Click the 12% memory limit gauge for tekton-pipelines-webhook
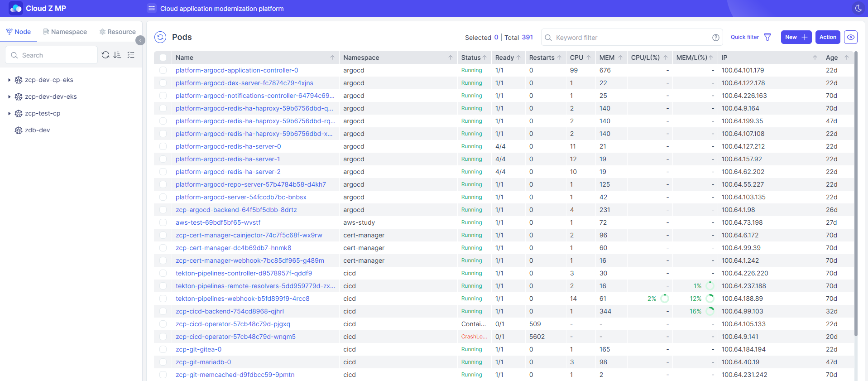Screen dimensions: 868x381 (x=710, y=299)
